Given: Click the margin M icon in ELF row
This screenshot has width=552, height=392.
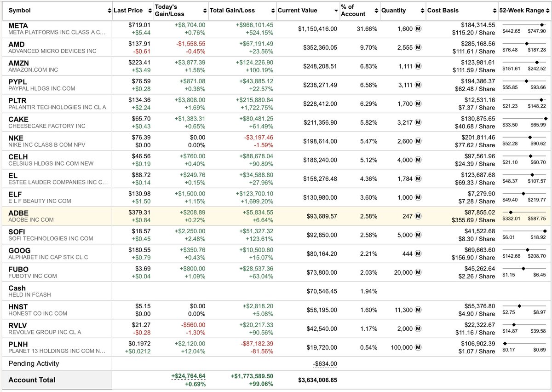Looking at the screenshot, I should point(418,198).
